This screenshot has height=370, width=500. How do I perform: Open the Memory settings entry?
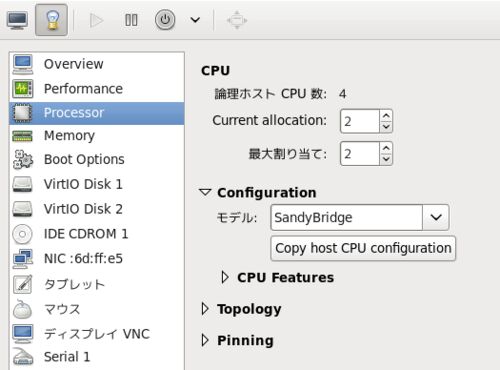97,136
